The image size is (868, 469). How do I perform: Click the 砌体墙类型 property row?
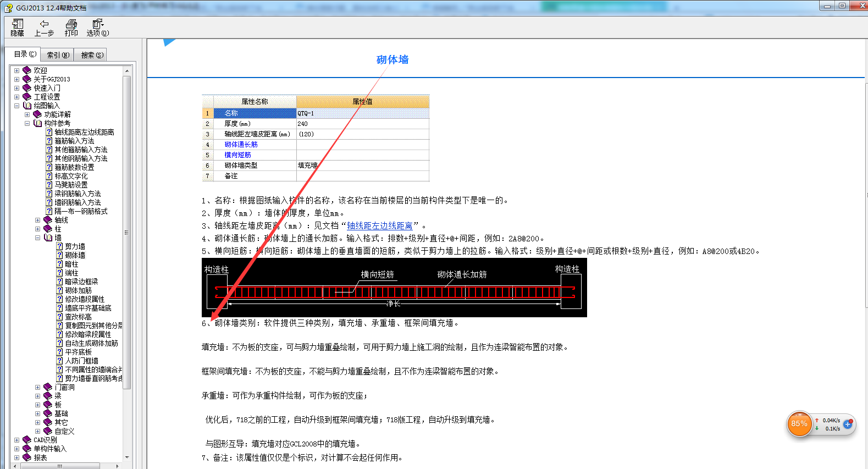point(316,165)
